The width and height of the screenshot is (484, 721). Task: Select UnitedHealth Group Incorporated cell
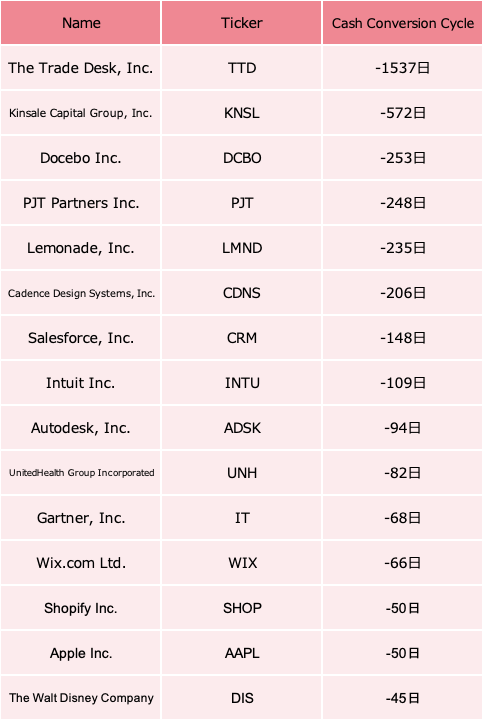(81, 473)
